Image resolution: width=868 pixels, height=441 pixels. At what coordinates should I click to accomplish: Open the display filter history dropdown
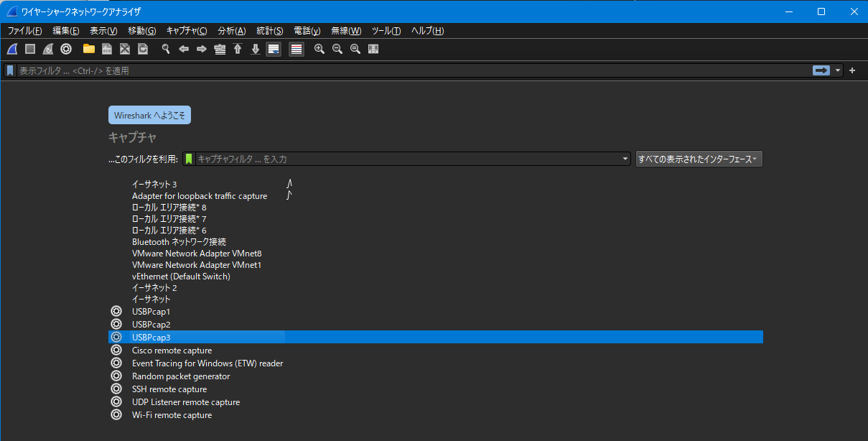click(838, 70)
